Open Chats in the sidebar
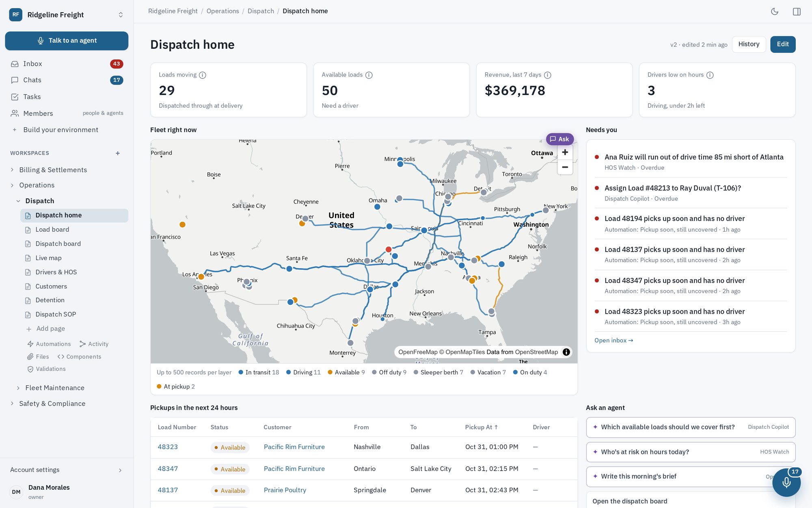The height and width of the screenshot is (508, 812). click(x=67, y=80)
